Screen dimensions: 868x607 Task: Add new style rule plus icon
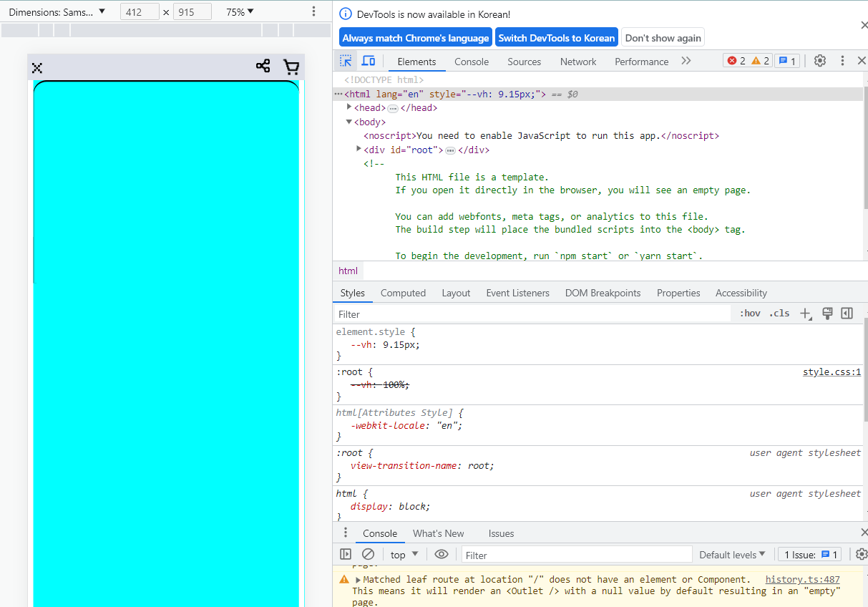806,314
